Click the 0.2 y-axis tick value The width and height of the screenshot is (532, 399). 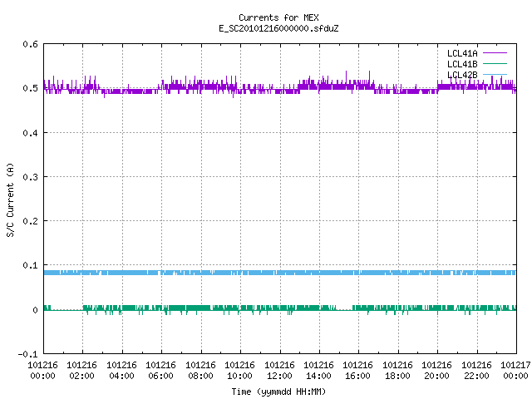[30, 221]
